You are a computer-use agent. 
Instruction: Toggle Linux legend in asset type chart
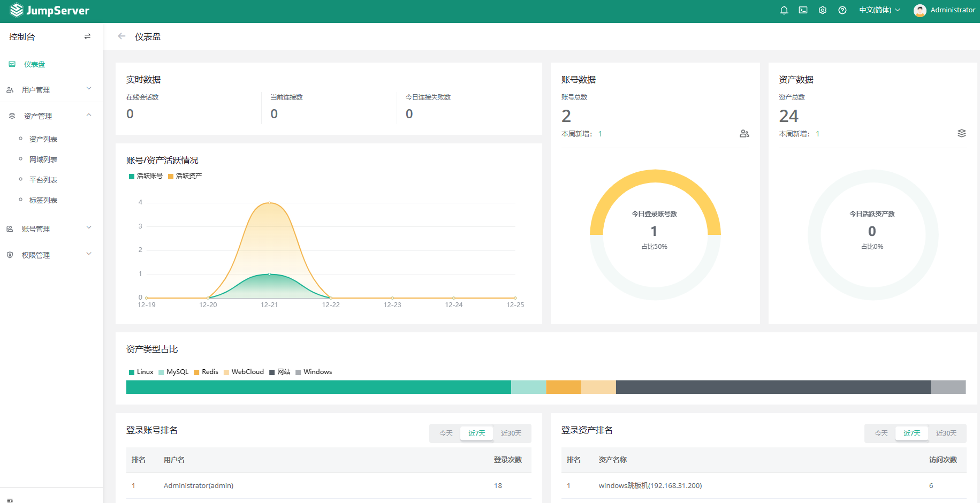[x=141, y=372]
